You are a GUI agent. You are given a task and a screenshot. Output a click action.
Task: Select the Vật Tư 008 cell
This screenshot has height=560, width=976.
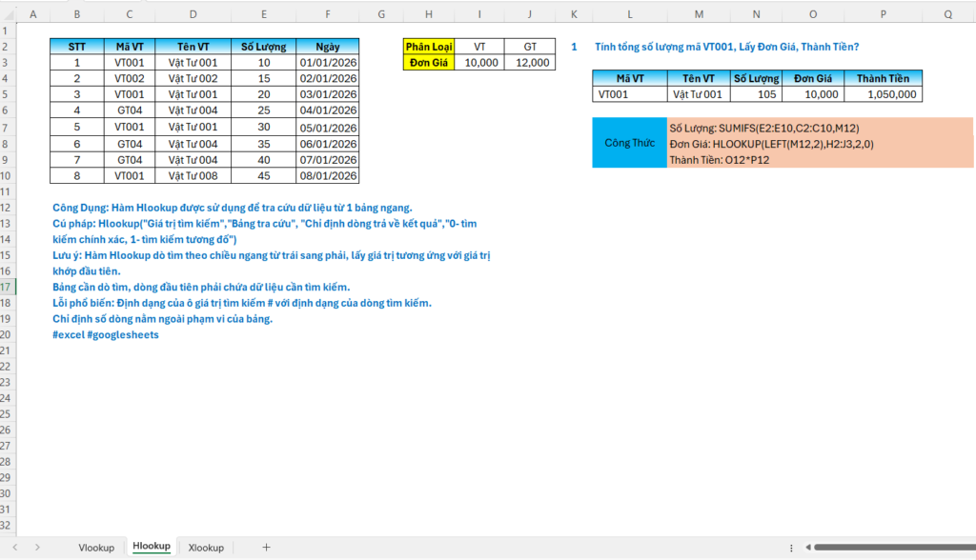point(193,175)
